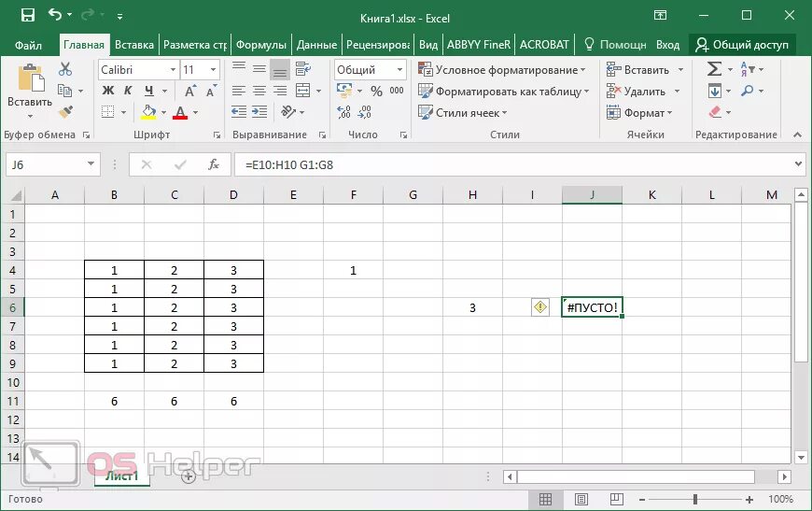Click the Fill down arrow icon
The image size is (812, 511).
coord(715,92)
